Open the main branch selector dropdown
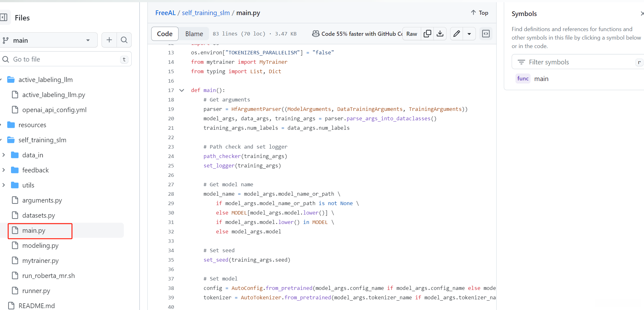The height and width of the screenshot is (310, 644). 48,40
